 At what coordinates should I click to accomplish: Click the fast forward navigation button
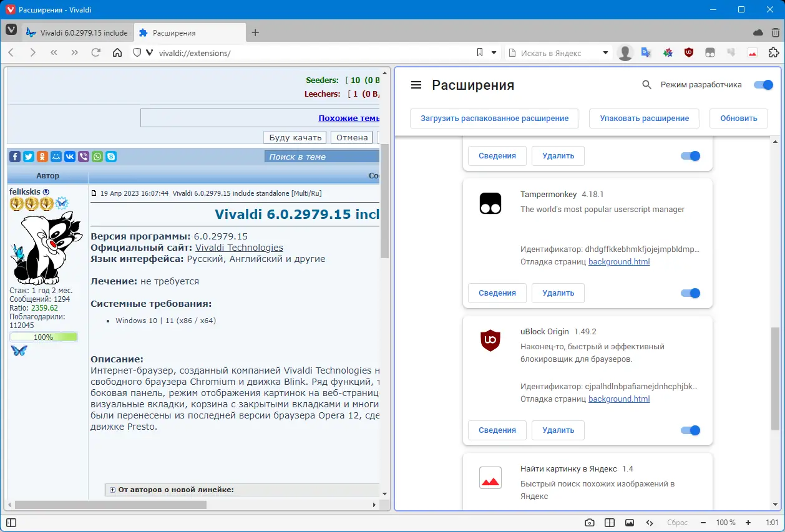[x=75, y=53]
